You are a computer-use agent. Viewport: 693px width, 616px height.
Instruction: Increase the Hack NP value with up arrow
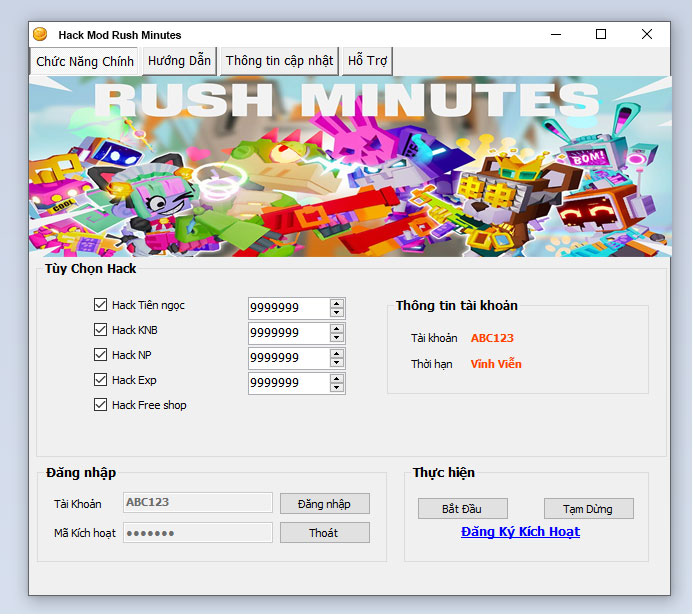(337, 354)
